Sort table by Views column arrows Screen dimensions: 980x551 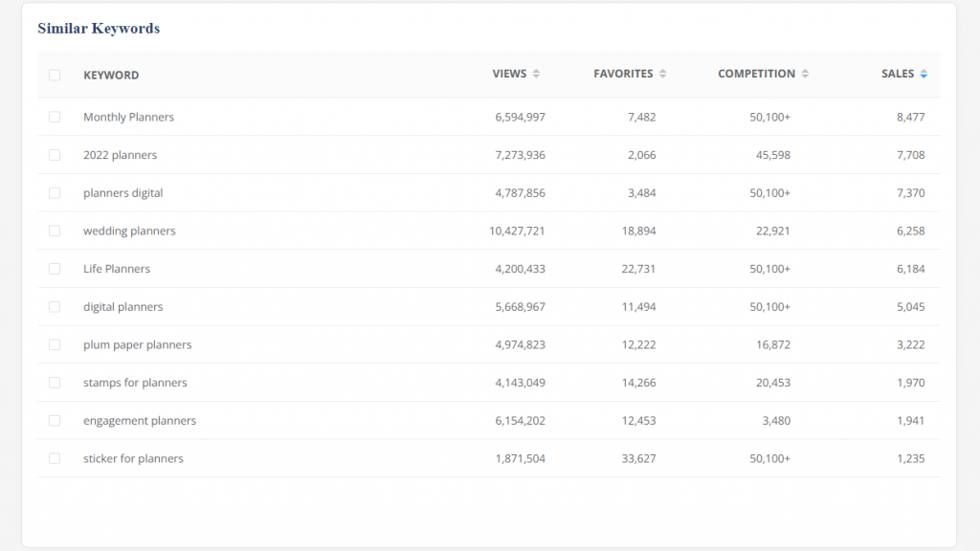(x=536, y=75)
